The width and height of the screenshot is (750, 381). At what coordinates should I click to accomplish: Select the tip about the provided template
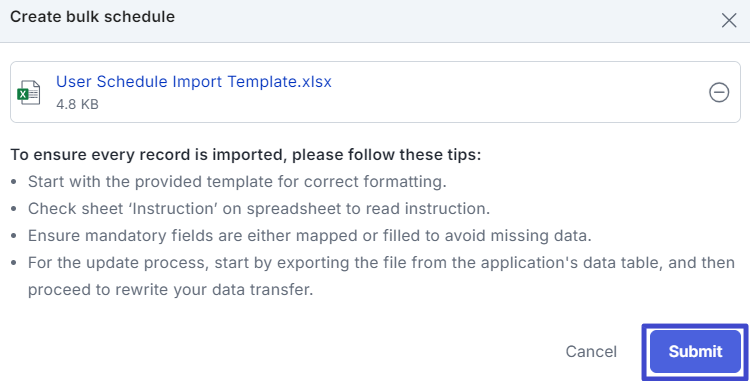click(x=237, y=182)
